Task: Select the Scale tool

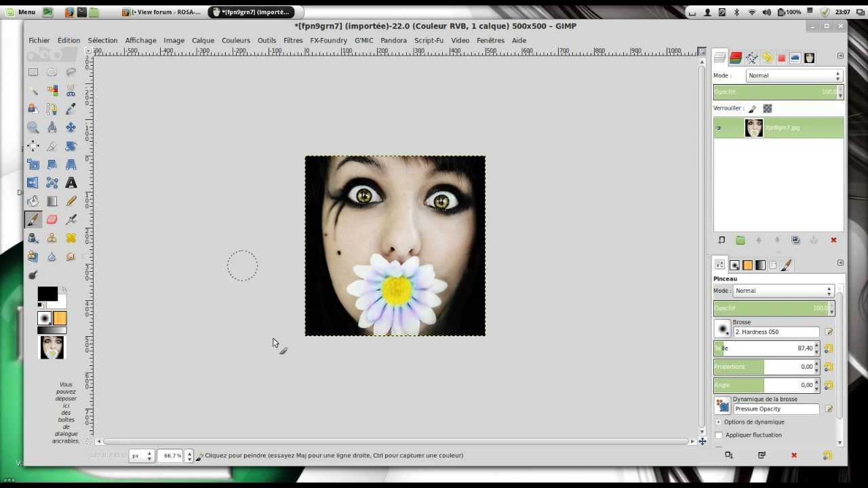Action: [33, 164]
